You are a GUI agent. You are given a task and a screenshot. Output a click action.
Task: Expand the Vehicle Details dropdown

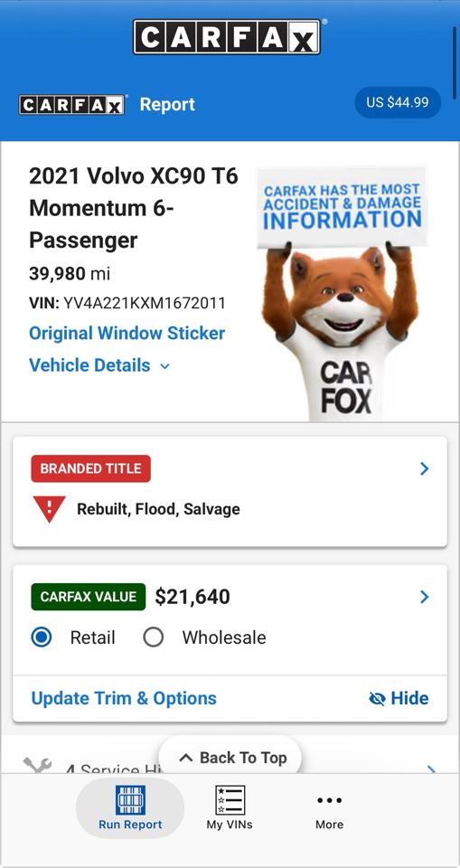pyautogui.click(x=99, y=365)
